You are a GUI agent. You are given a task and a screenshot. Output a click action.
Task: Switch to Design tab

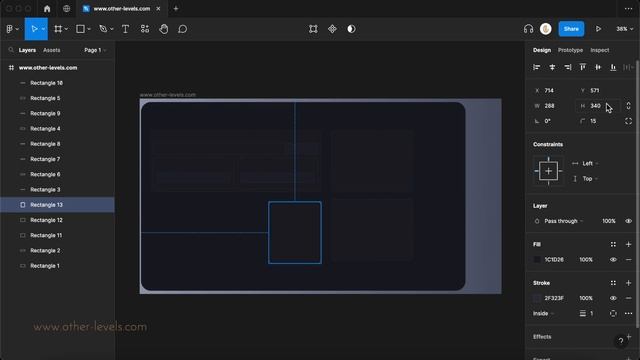(542, 50)
